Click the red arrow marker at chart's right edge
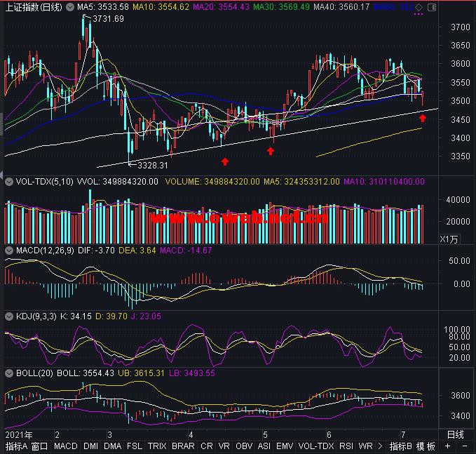The width and height of the screenshot is (476, 454). pyautogui.click(x=423, y=119)
